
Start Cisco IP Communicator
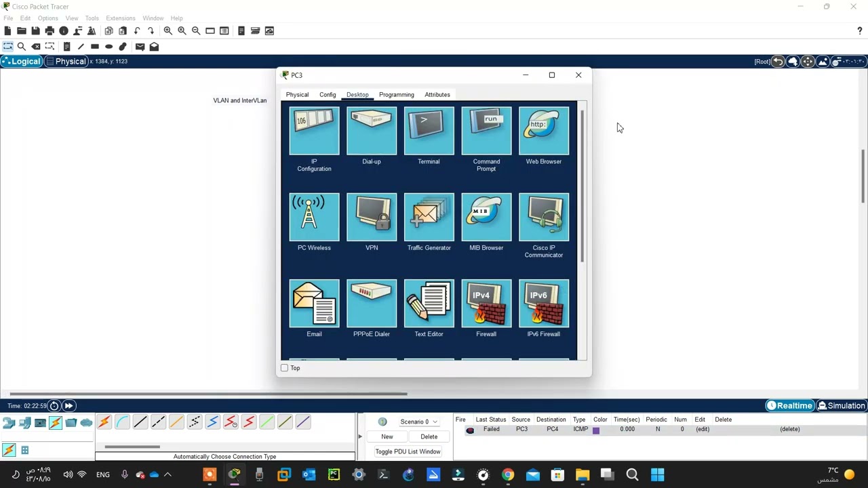[544, 217]
